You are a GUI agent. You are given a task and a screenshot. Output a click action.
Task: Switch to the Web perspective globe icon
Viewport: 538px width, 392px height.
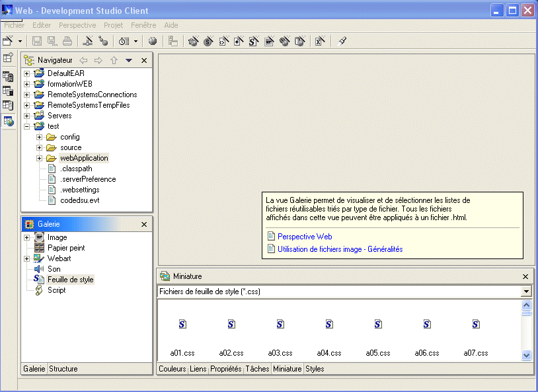point(8,121)
